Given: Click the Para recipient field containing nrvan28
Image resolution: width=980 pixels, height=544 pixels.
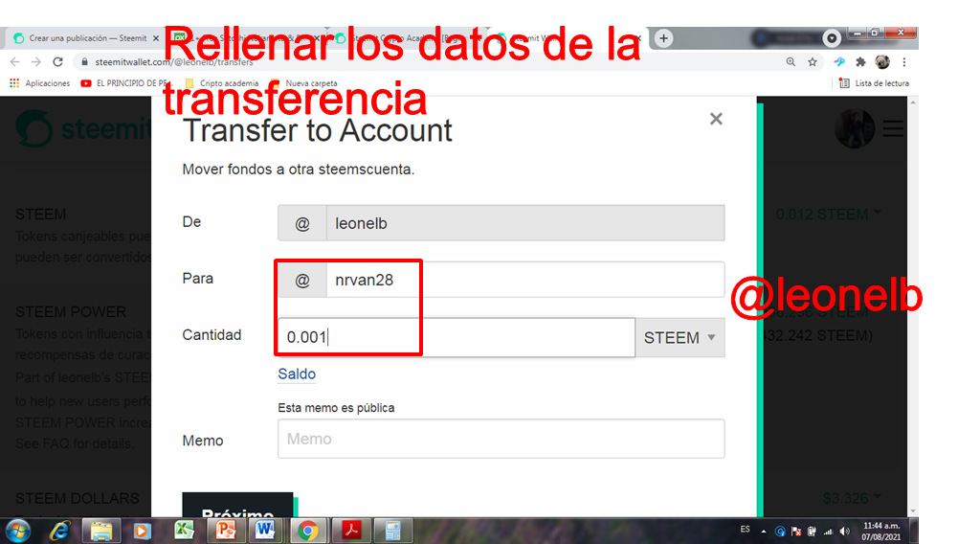Looking at the screenshot, I should click(525, 280).
